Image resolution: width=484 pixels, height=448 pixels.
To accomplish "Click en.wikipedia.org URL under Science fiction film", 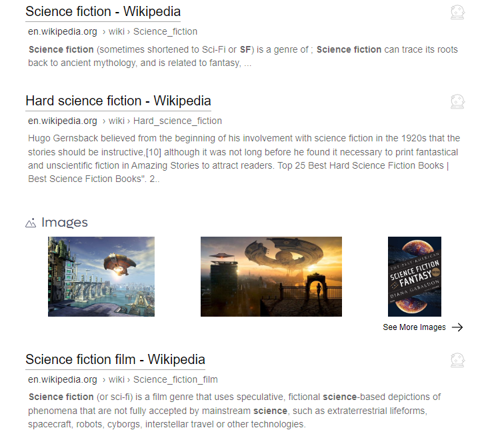I will click(x=63, y=379).
